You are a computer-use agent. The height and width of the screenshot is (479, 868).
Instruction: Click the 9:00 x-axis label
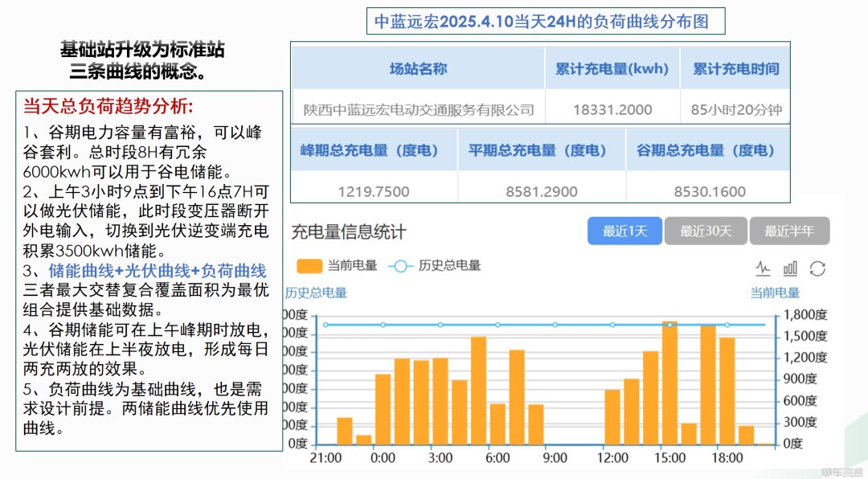pyautogui.click(x=555, y=458)
